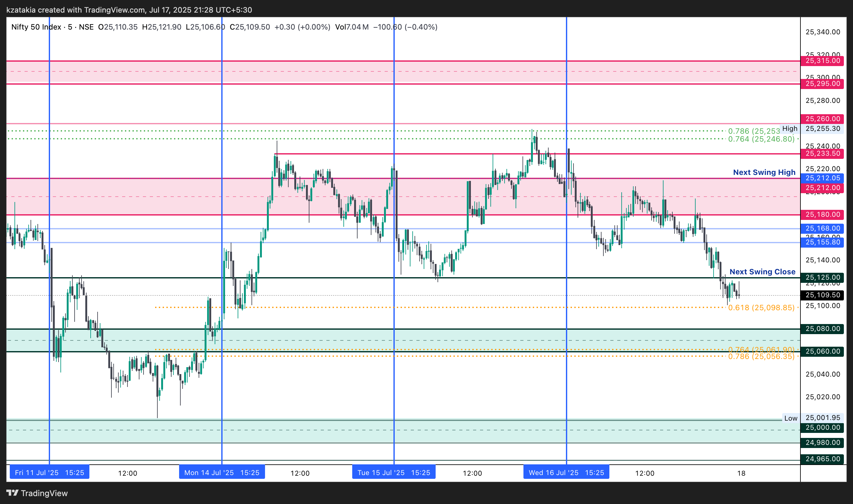Click the C25,109.50 close value in header
853x504 pixels.
250,27
